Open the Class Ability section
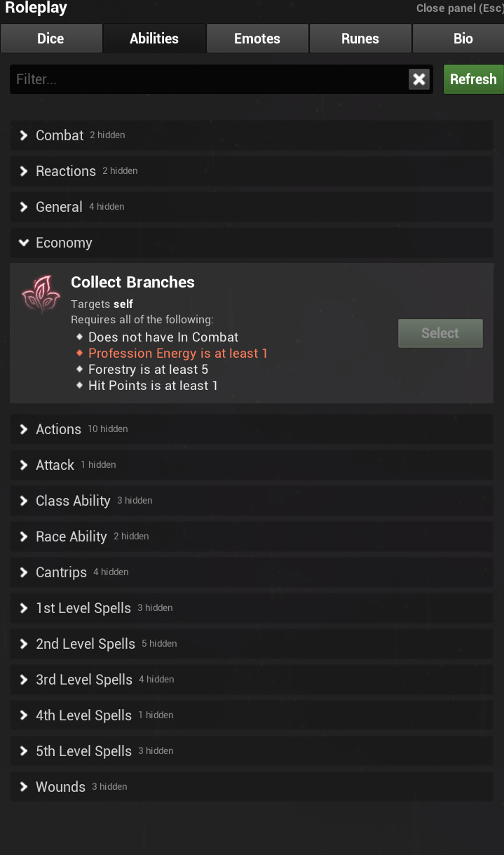504x855 pixels. pos(73,501)
